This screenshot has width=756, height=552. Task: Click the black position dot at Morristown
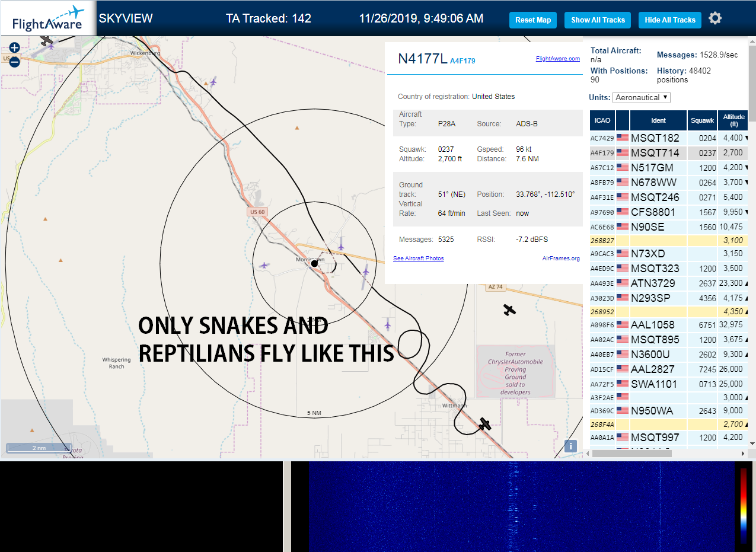pos(314,263)
